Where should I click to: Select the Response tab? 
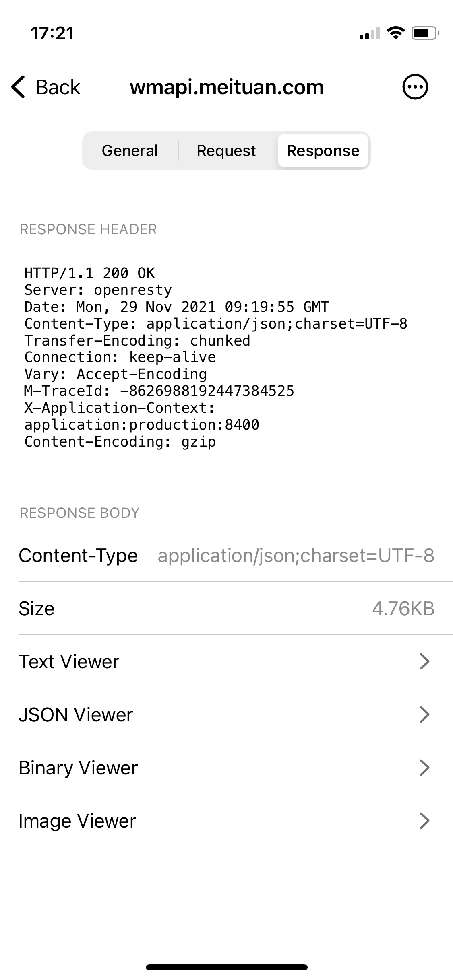pos(323,150)
